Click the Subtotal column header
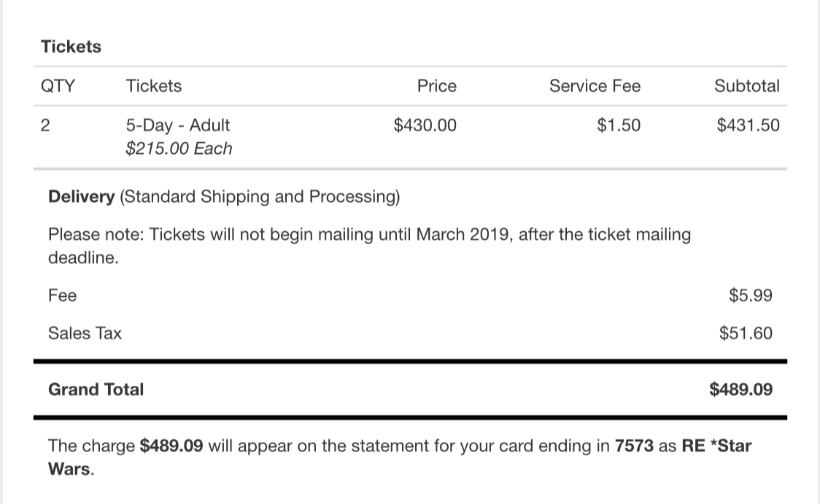The height and width of the screenshot is (504, 820). (x=747, y=86)
